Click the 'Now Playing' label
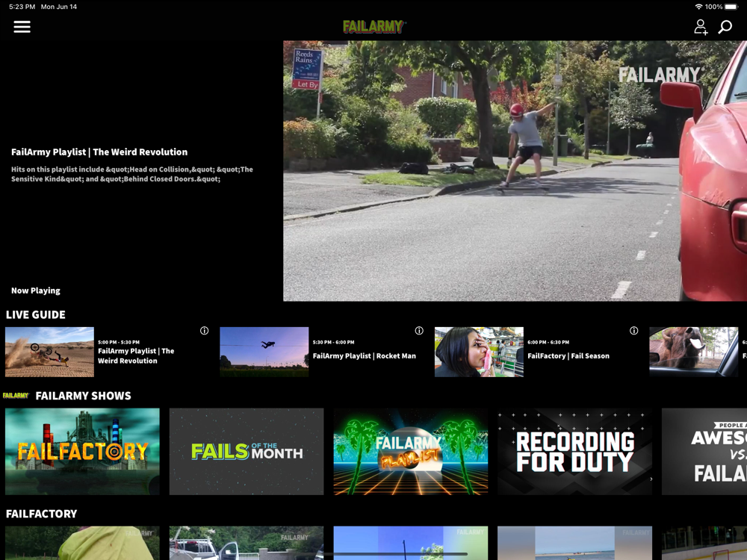The image size is (747, 560). coord(36,290)
